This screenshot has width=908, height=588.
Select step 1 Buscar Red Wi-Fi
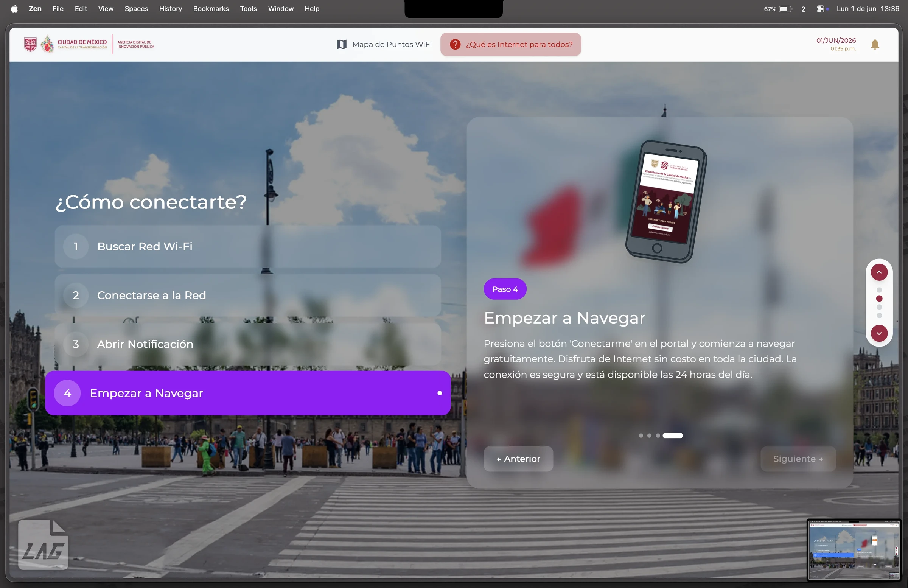point(247,246)
